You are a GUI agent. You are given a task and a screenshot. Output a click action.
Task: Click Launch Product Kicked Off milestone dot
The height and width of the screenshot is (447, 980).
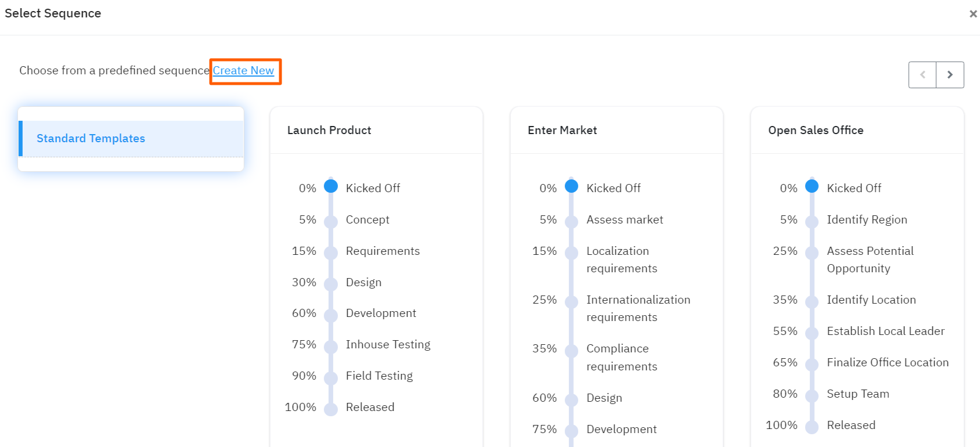[331, 186]
